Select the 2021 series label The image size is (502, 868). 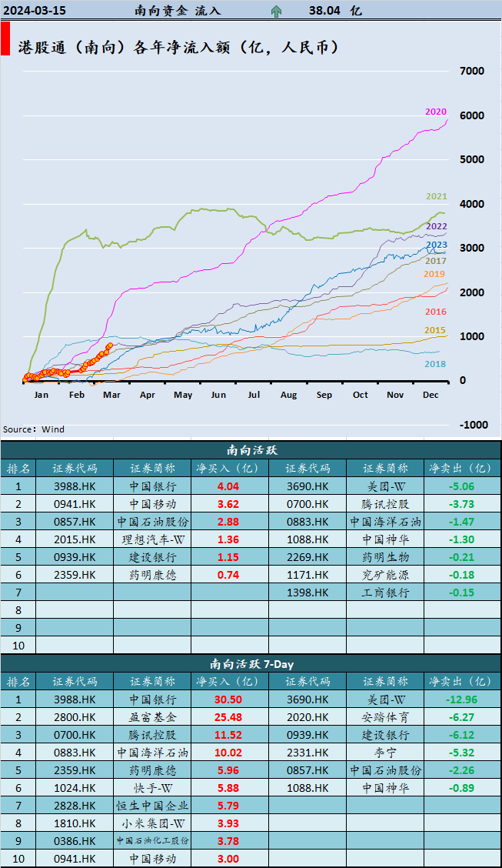(436, 196)
